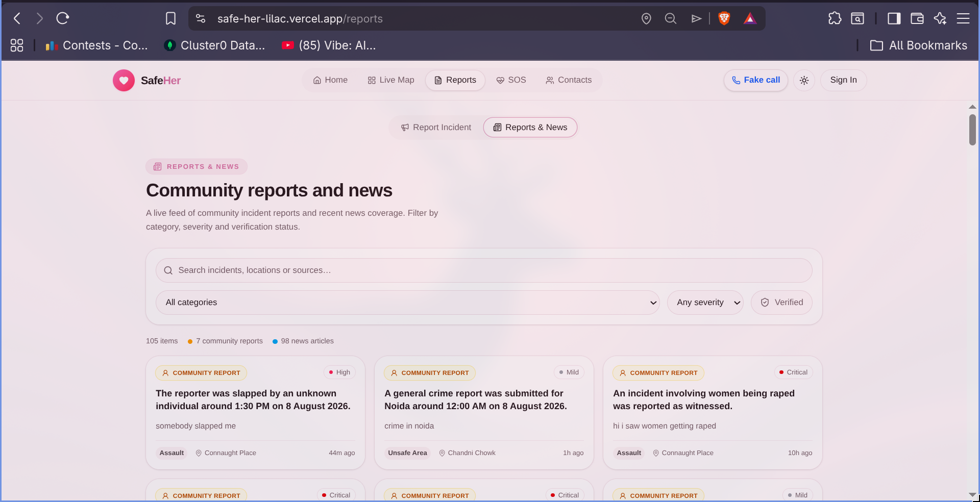This screenshot has width=980, height=502.
Task: Click the '105 items' count text
Action: tap(162, 341)
